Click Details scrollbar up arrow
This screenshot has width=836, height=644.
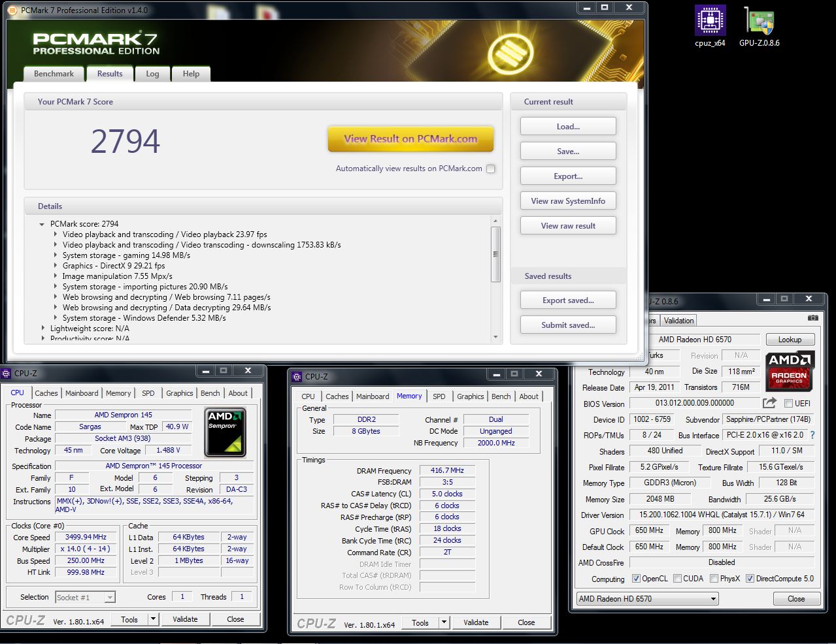[x=495, y=221]
